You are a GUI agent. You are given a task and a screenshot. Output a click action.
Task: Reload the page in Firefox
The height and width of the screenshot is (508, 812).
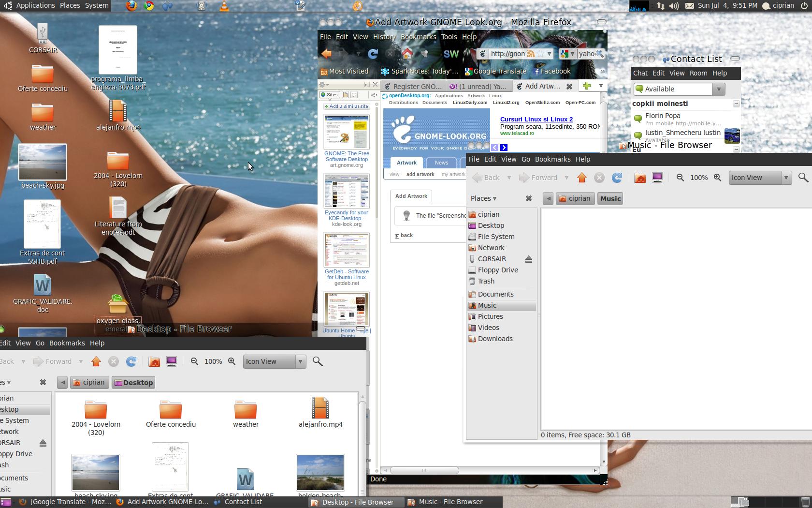coord(373,54)
